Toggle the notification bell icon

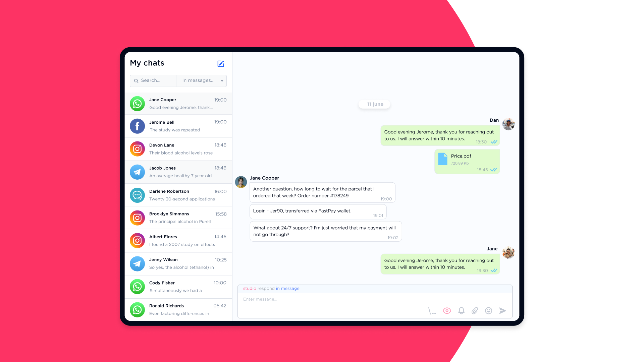click(461, 311)
